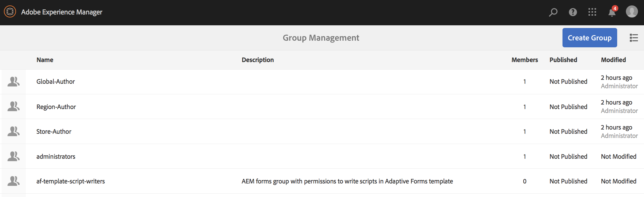Open the search magnifier icon
This screenshot has height=197, width=644.
pyautogui.click(x=553, y=12)
